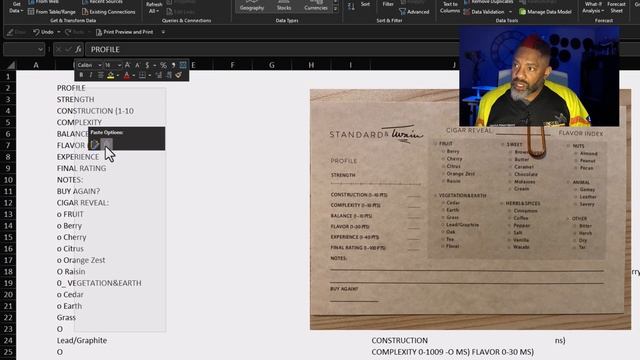
Task: Click the sort A to Z arrows icon
Action: (x=351, y=7)
